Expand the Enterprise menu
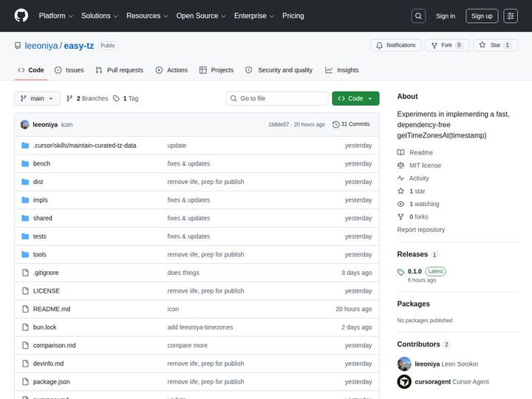The height and width of the screenshot is (399, 532). click(x=253, y=16)
